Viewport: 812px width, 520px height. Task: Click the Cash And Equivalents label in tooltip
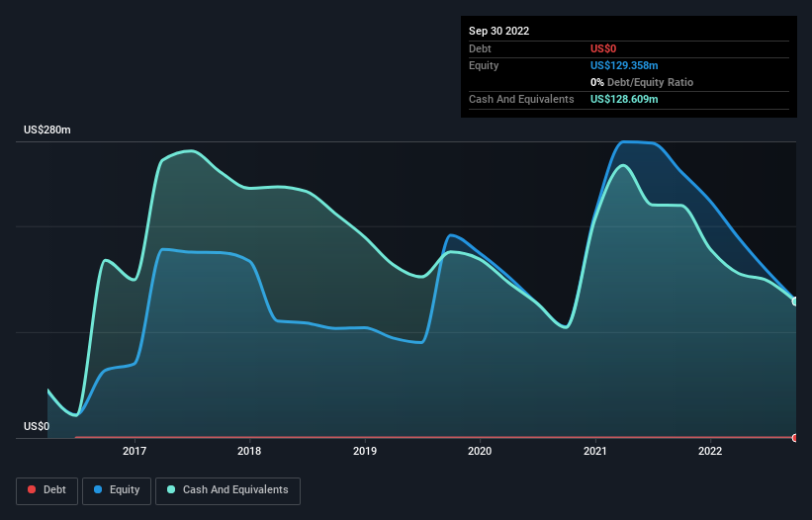click(x=521, y=99)
